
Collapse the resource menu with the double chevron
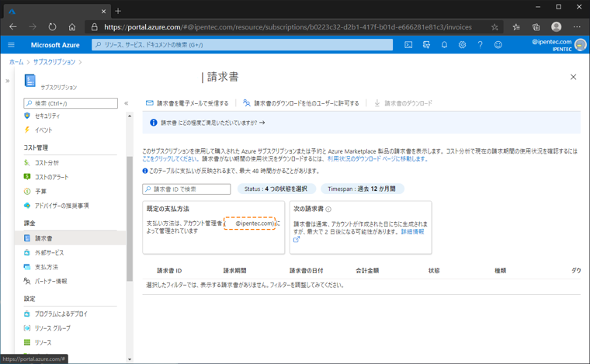click(x=127, y=103)
